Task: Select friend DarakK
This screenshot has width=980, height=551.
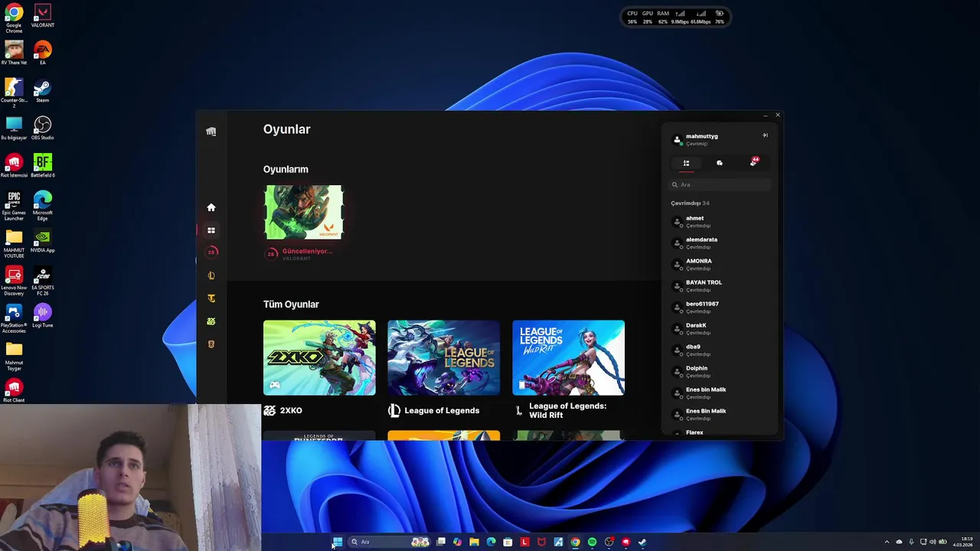Action: tap(720, 328)
